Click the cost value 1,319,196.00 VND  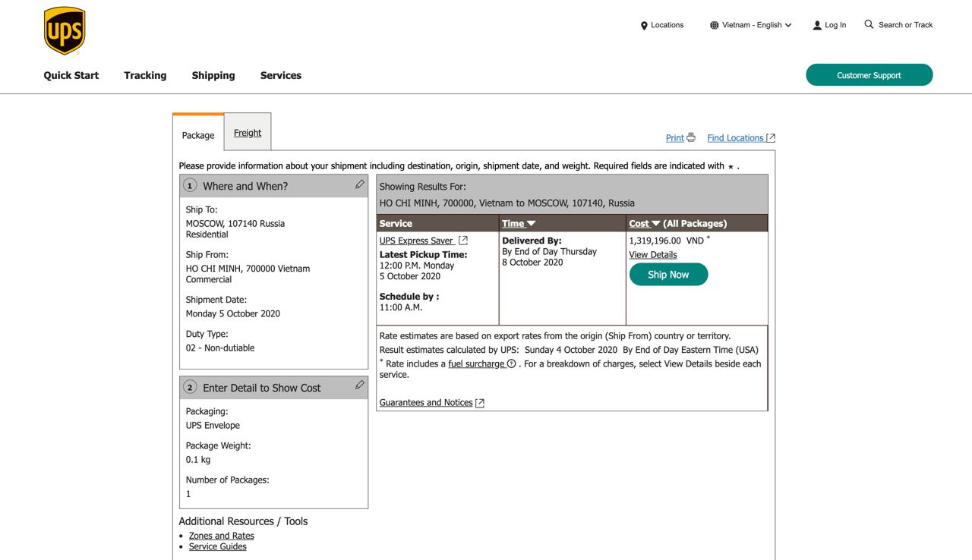point(667,241)
